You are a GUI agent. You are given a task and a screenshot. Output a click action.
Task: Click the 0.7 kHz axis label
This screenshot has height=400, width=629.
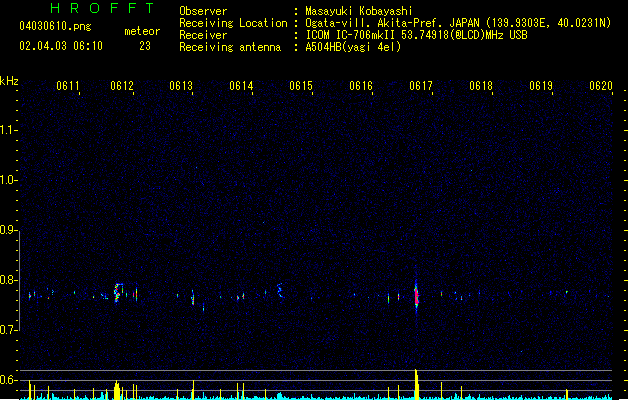(x=7, y=329)
